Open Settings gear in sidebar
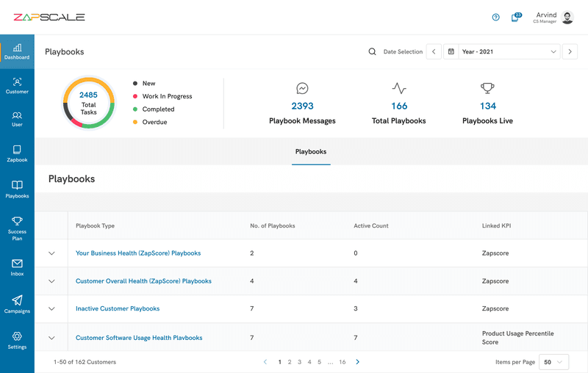Screen dimensions: 588x373 (x=17, y=336)
